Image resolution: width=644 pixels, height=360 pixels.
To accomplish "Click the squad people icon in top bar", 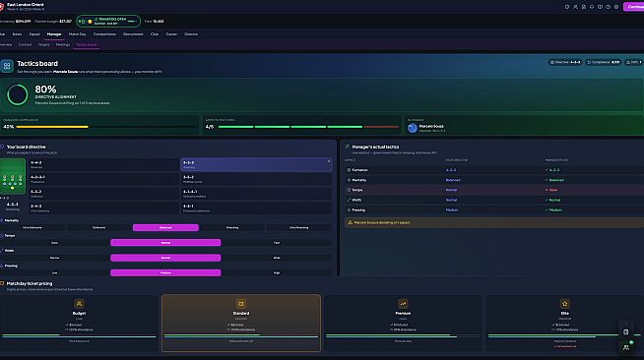I will [575, 7].
